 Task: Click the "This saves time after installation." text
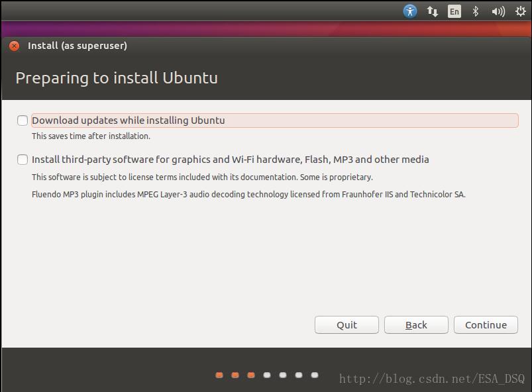91,136
